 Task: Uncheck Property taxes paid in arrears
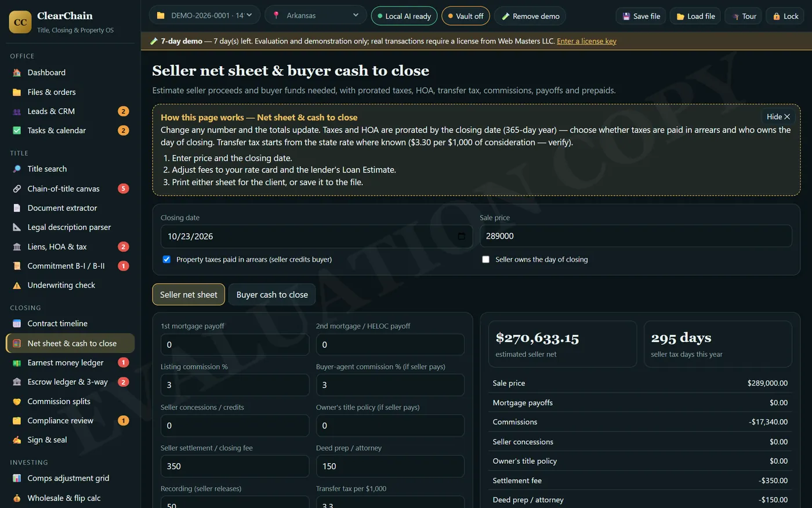166,260
